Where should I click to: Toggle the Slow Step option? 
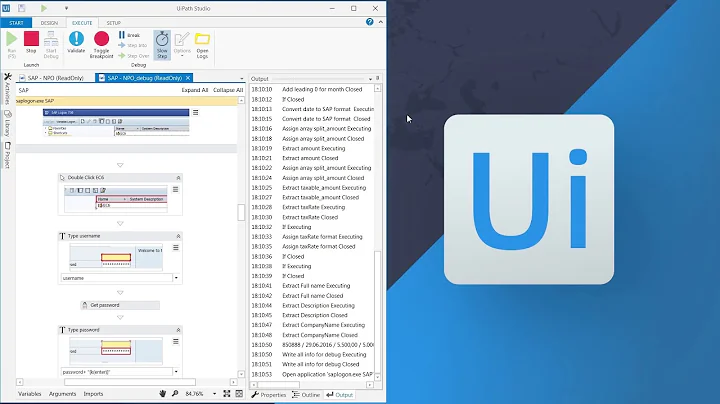(x=162, y=45)
